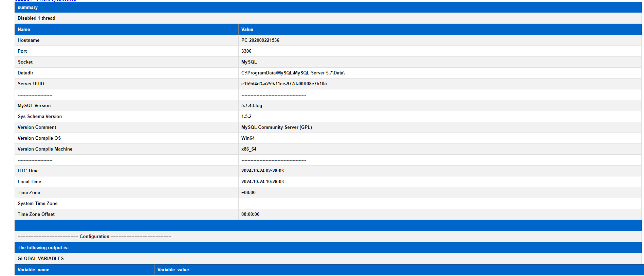Viewport: 644px width, 276px height.
Task: Select the 'Version Comment' label cell
Action: pos(126,127)
